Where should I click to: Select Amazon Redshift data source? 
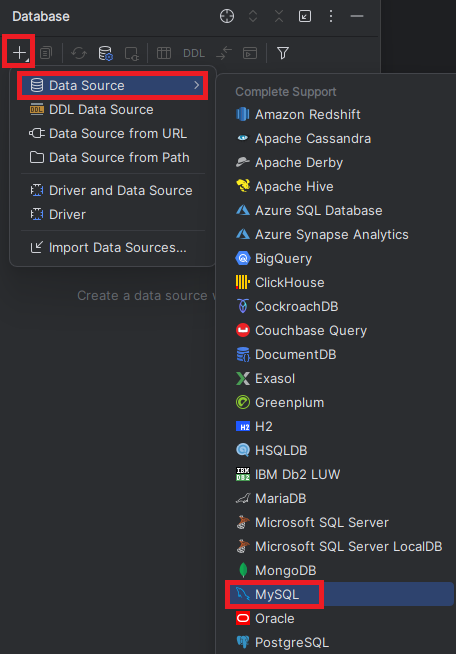click(x=340, y=114)
